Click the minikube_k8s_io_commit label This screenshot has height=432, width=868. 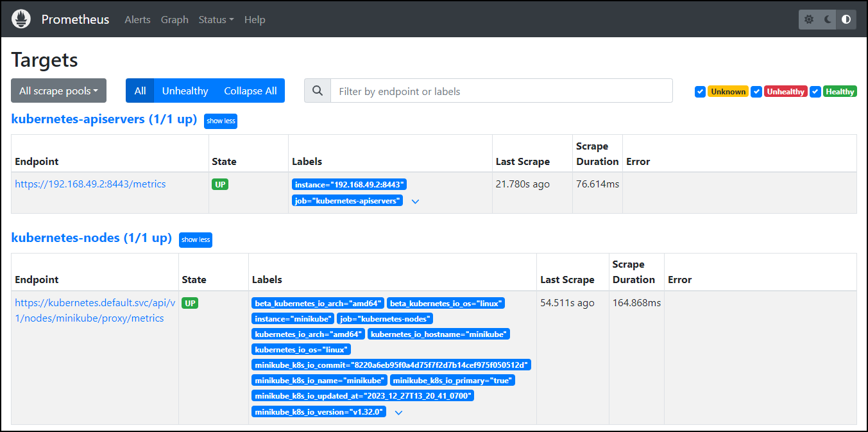coord(391,365)
